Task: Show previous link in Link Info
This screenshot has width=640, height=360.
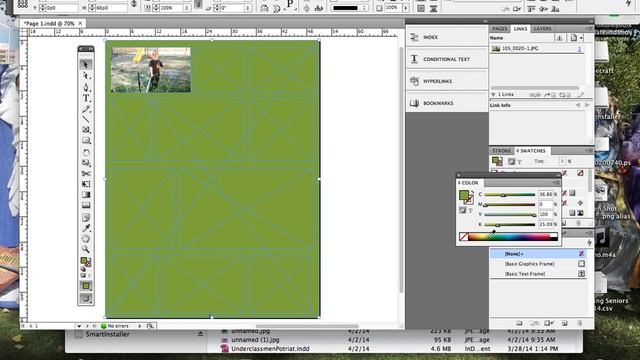Action: pyautogui.click(x=578, y=105)
